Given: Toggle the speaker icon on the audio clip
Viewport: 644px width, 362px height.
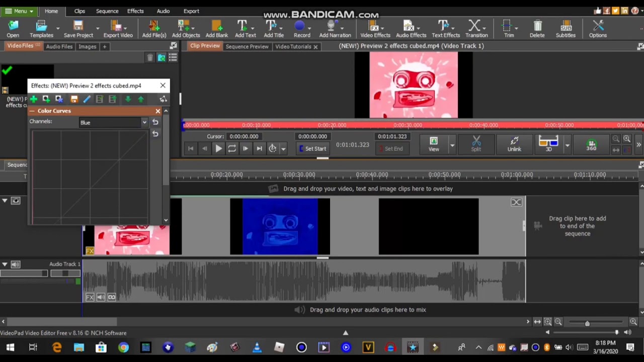Looking at the screenshot, I should click(101, 297).
